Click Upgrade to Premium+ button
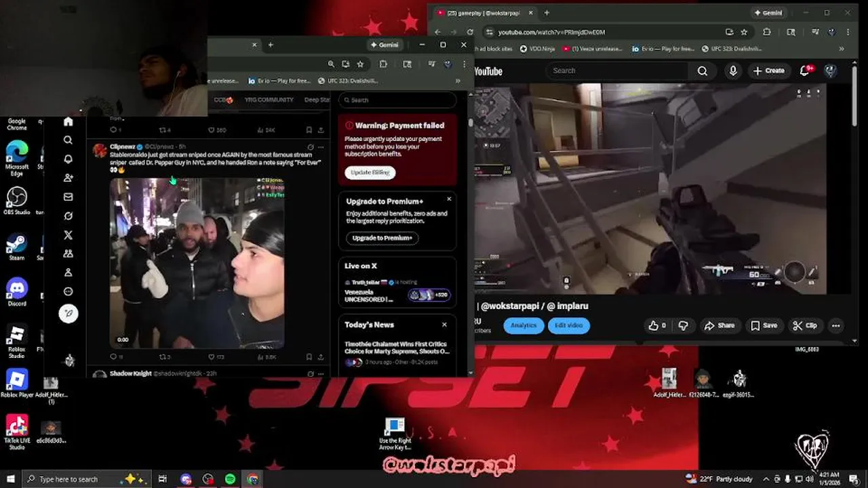This screenshot has width=868, height=488. [x=382, y=238]
